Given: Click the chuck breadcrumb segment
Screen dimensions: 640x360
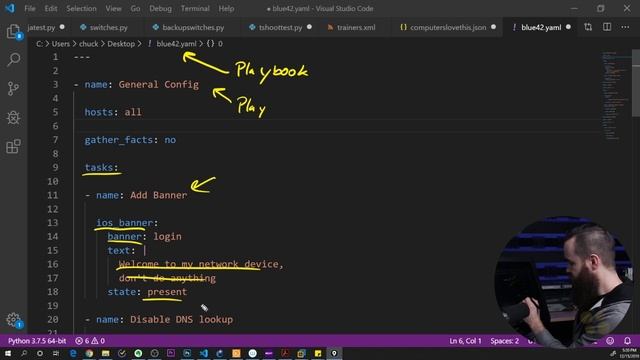Looking at the screenshot, I should (x=89, y=44).
